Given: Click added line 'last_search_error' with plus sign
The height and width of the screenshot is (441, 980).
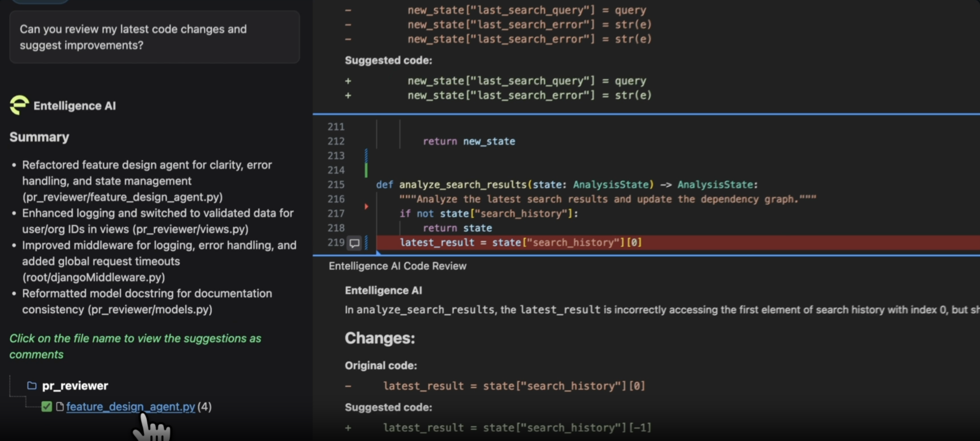Looking at the screenshot, I should tap(529, 95).
